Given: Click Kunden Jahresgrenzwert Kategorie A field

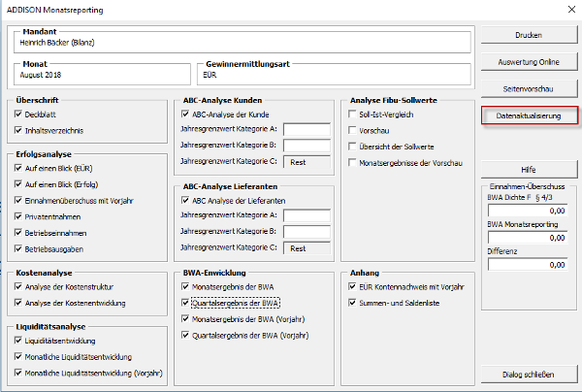Looking at the screenshot, I should 307,130.
